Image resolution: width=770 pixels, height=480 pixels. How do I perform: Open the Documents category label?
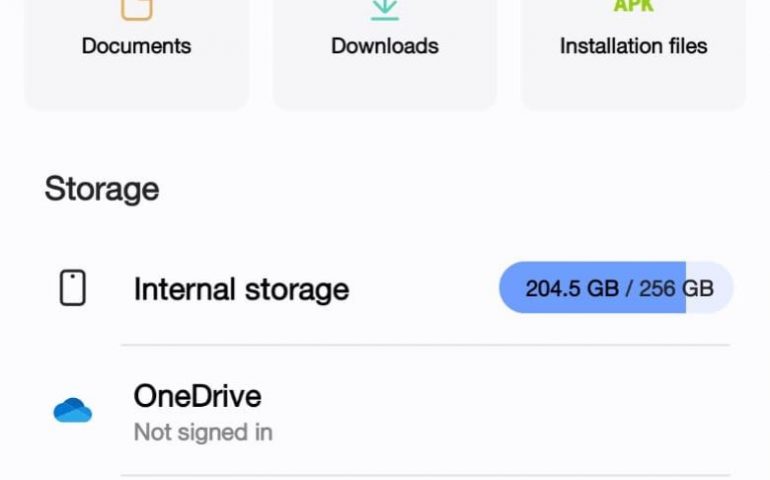[137, 46]
